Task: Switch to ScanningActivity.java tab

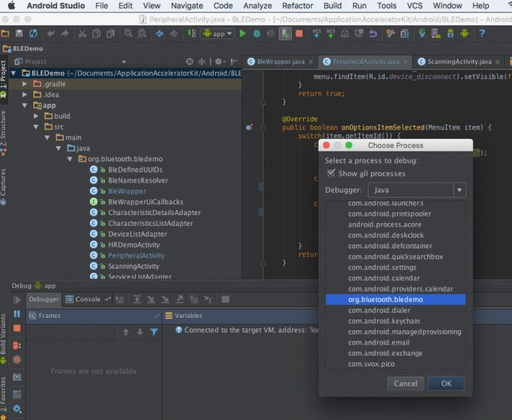Action: point(459,62)
